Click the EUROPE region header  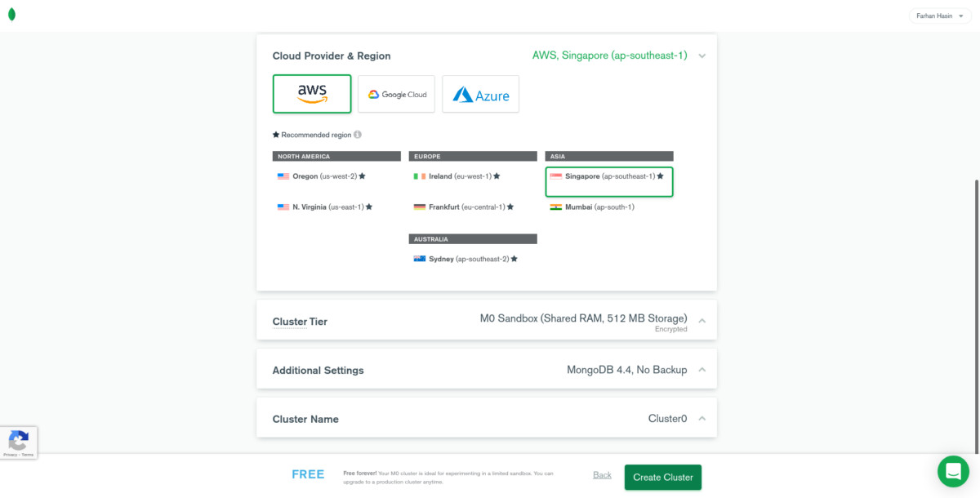(473, 156)
